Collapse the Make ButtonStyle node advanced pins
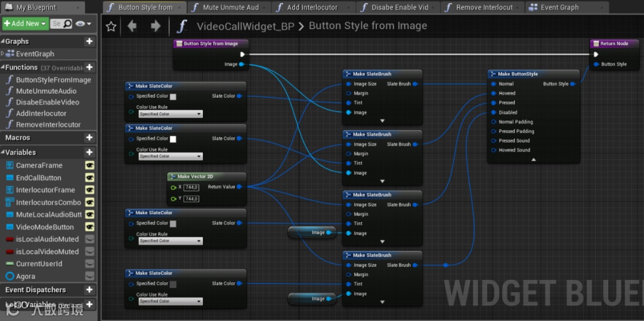The height and width of the screenshot is (321, 644). pyautogui.click(x=534, y=159)
